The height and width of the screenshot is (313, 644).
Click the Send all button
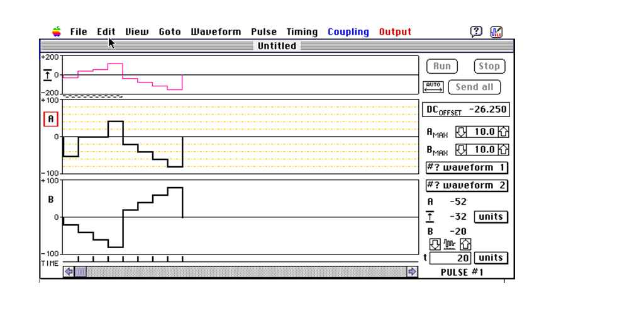pos(474,87)
